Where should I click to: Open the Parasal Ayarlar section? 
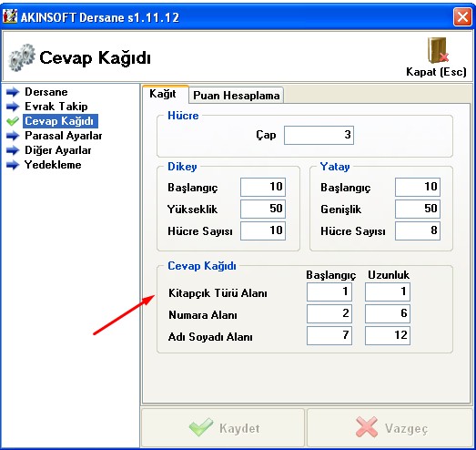click(63, 136)
